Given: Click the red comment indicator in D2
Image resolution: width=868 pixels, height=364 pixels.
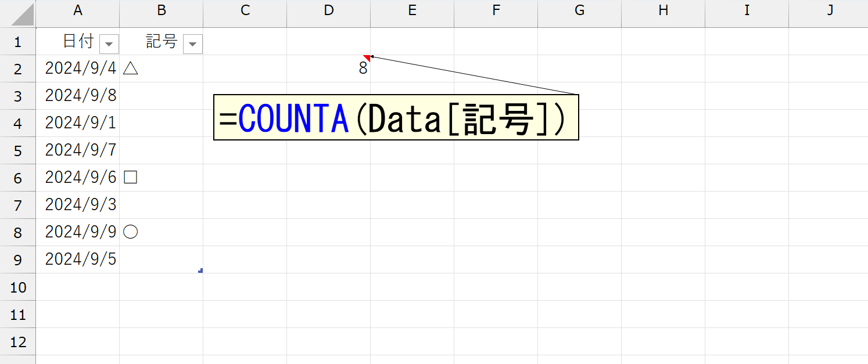Looking at the screenshot, I should [367, 57].
